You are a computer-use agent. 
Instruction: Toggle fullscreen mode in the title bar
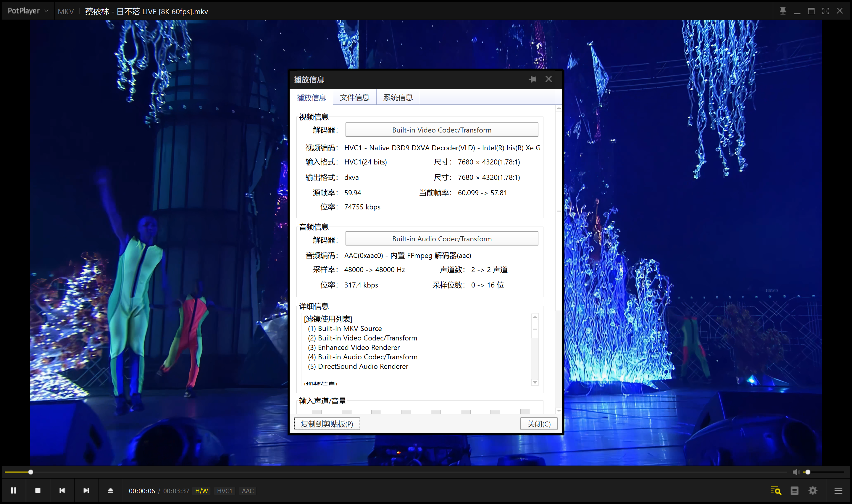pos(825,11)
